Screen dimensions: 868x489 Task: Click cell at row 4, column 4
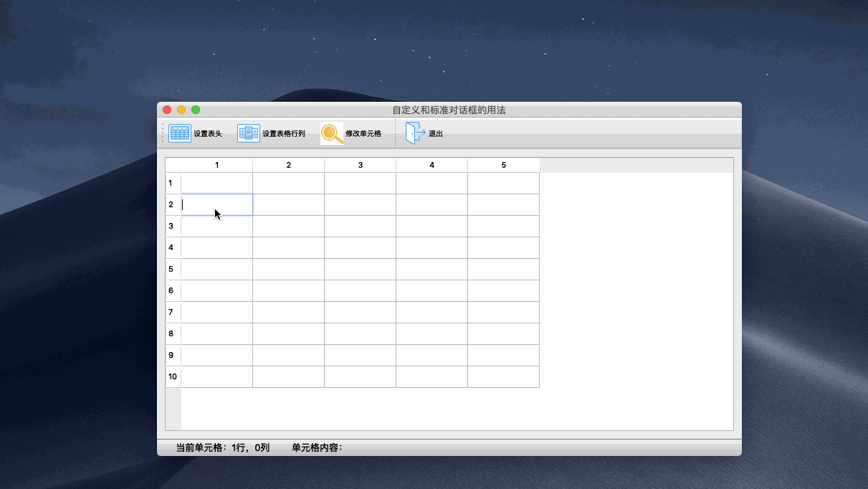pyautogui.click(x=432, y=247)
